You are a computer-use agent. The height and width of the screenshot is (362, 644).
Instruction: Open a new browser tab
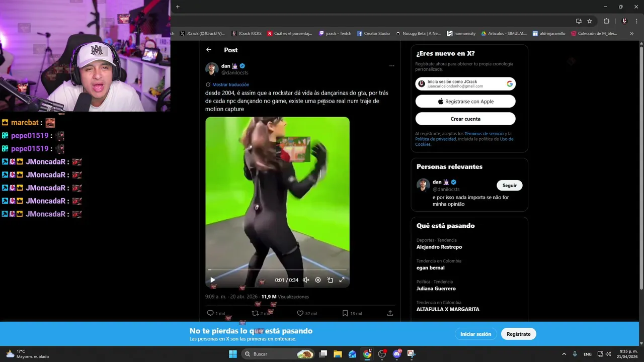(x=178, y=7)
